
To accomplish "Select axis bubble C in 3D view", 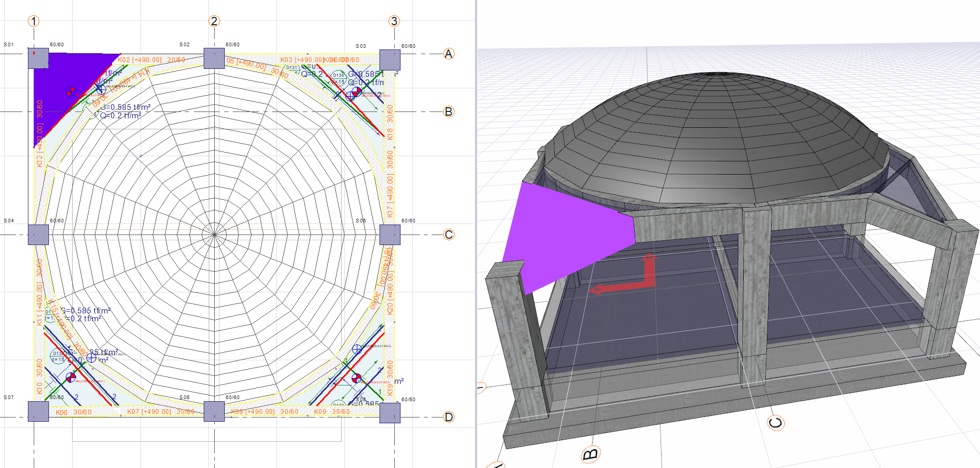I will [775, 423].
